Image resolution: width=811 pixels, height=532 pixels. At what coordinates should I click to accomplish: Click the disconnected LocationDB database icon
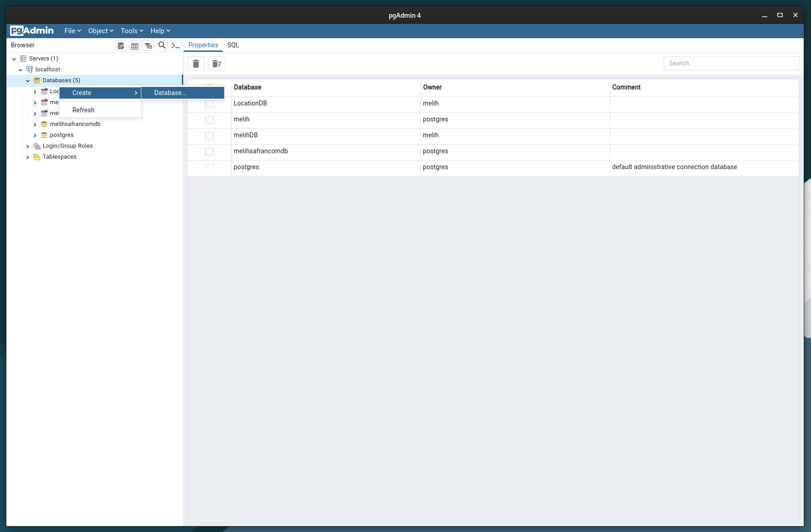44,91
